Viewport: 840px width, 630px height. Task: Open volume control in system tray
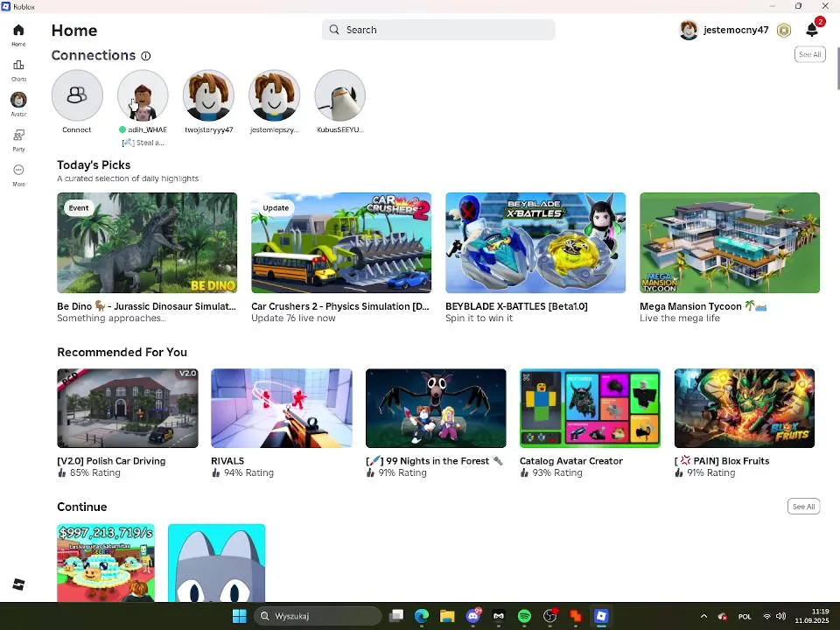(781, 616)
